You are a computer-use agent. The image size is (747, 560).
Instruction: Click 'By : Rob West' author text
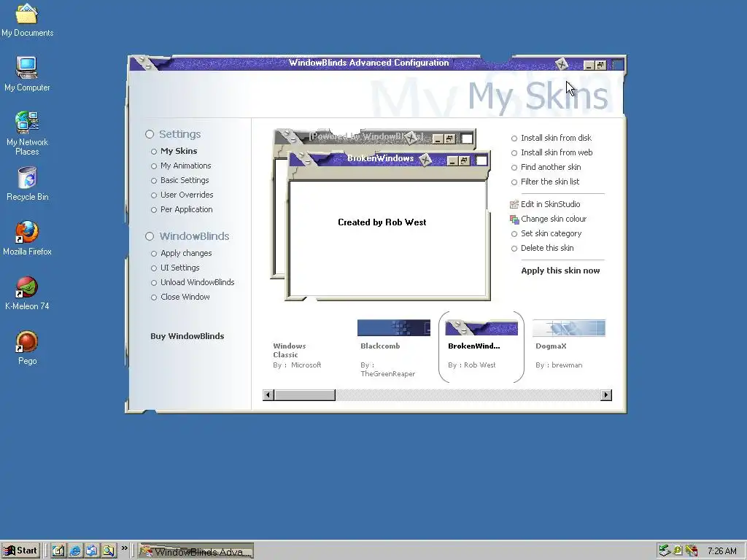[472, 365]
